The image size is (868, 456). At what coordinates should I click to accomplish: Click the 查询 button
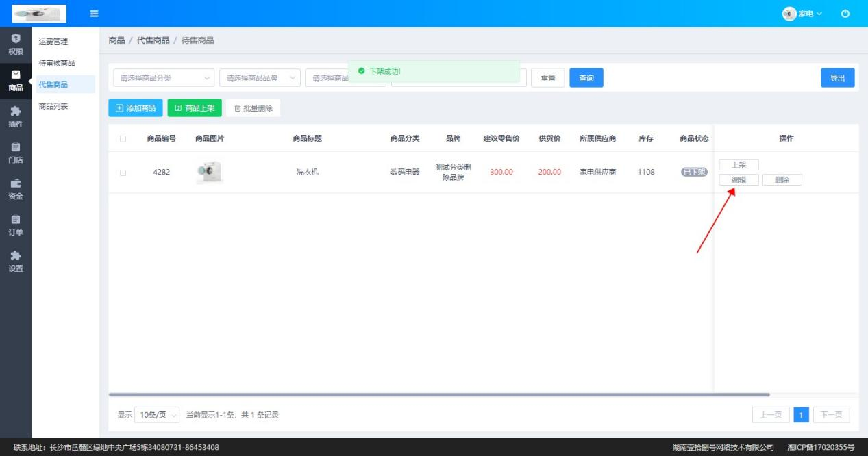(x=586, y=78)
